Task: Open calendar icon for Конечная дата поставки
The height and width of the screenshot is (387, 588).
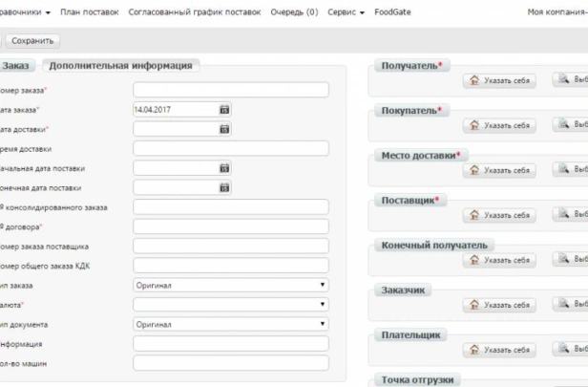Action: pyautogui.click(x=224, y=187)
